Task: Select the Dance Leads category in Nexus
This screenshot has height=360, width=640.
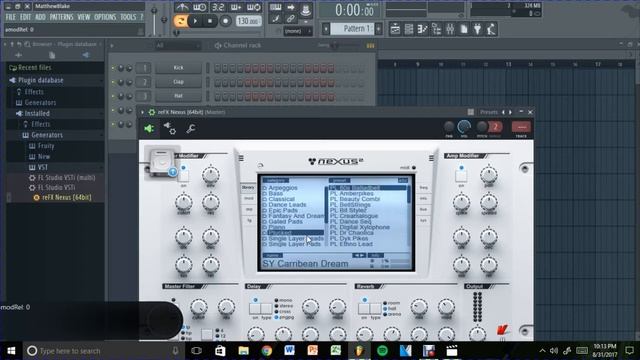Action: (287, 204)
